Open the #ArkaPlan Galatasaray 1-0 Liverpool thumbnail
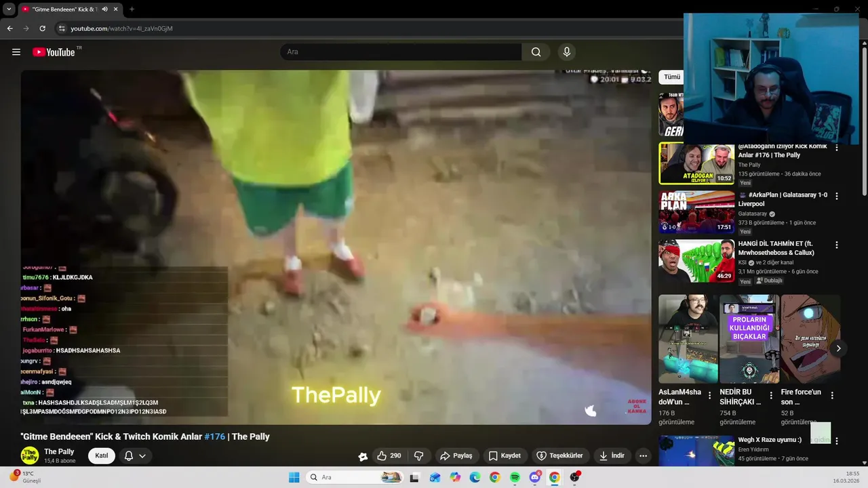The width and height of the screenshot is (868, 488). [x=696, y=212]
